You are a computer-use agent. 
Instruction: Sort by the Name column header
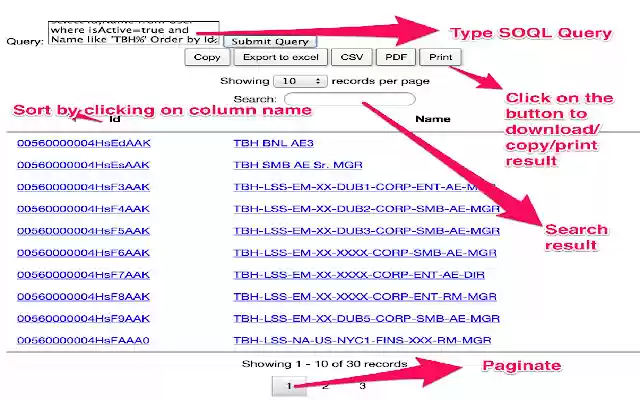tap(433, 119)
